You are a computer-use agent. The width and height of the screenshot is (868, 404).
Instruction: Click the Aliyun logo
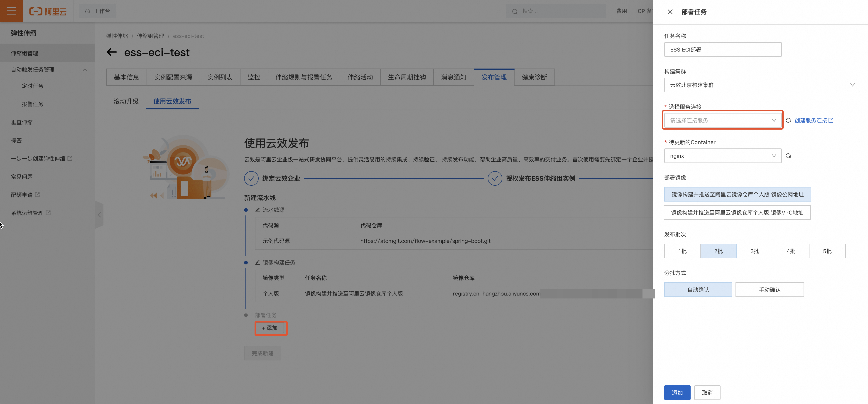click(48, 12)
